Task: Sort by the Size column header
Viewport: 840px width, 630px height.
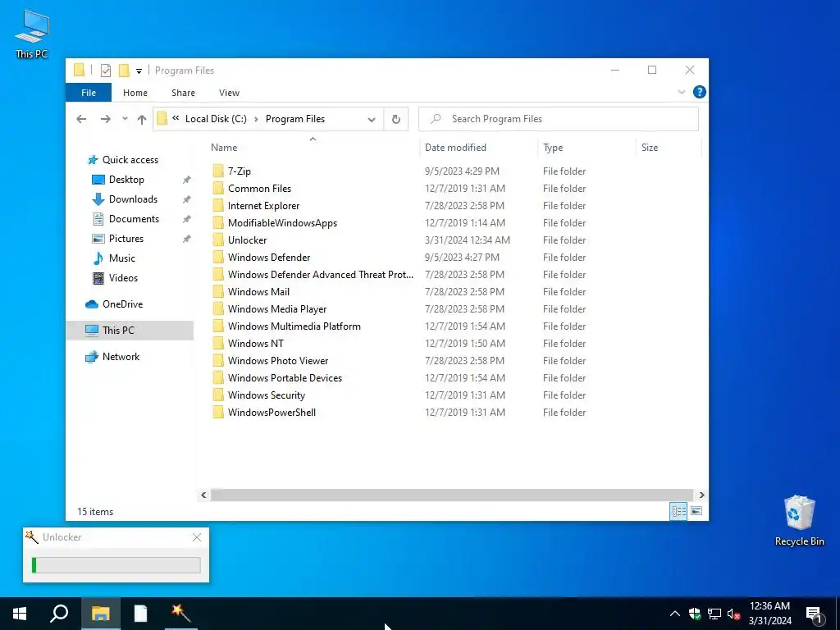Action: (x=650, y=148)
